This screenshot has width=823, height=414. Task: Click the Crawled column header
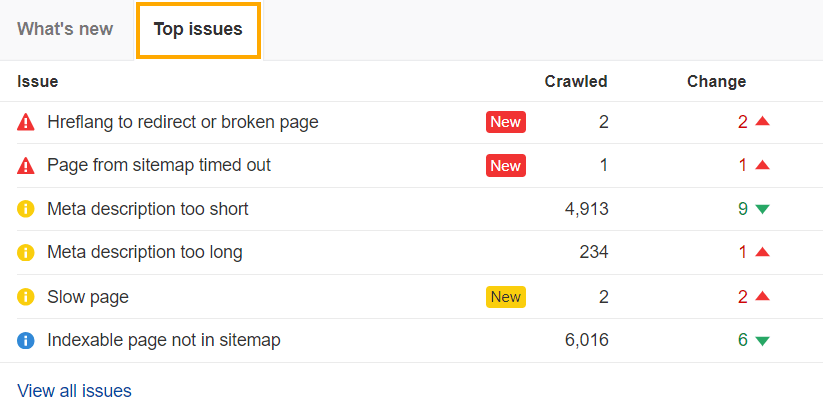(x=576, y=81)
